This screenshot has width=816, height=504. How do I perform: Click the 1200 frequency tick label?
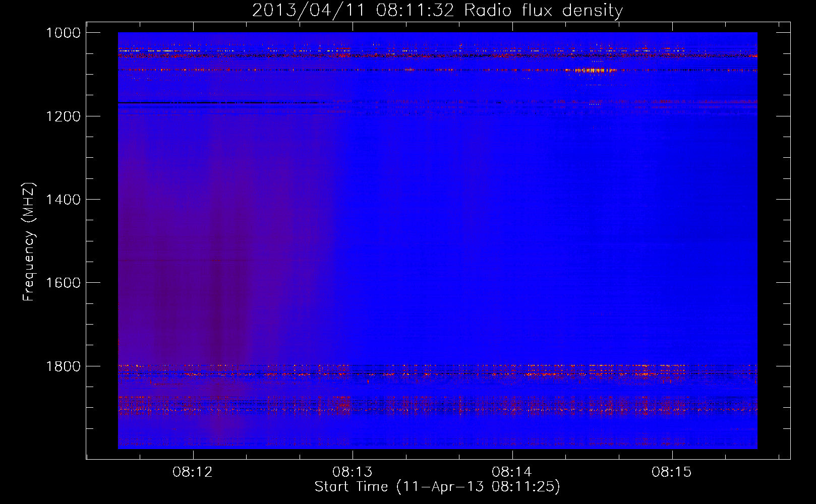point(64,116)
